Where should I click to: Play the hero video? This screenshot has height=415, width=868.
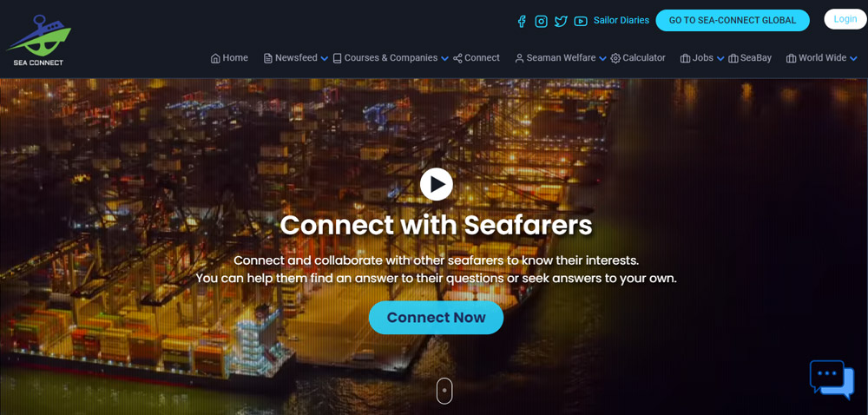pos(437,184)
